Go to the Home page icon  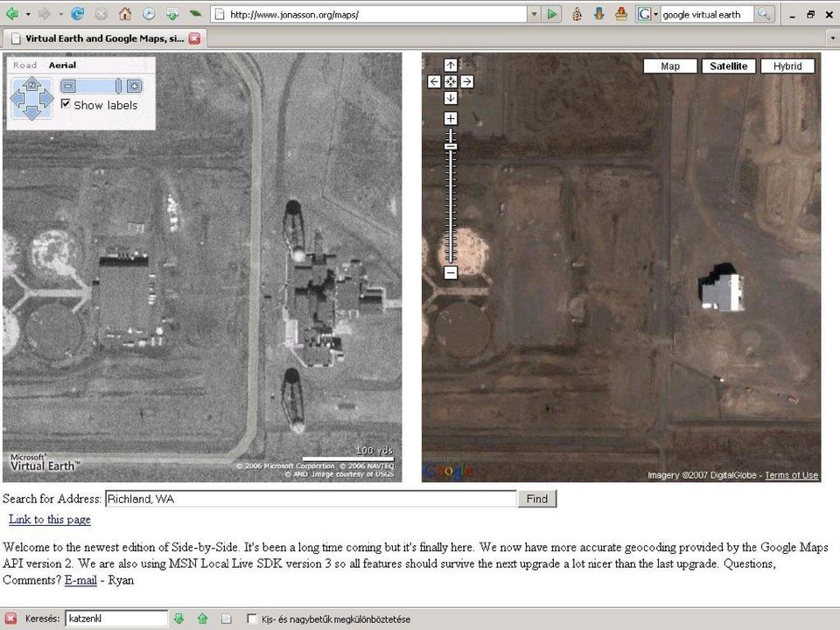(x=125, y=14)
